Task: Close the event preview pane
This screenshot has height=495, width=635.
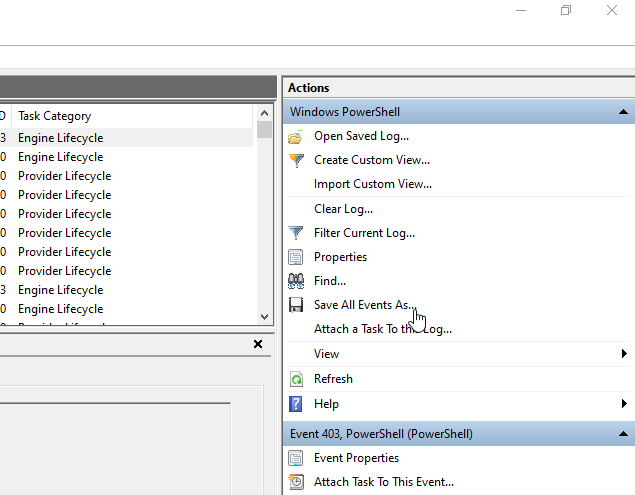Action: click(258, 344)
